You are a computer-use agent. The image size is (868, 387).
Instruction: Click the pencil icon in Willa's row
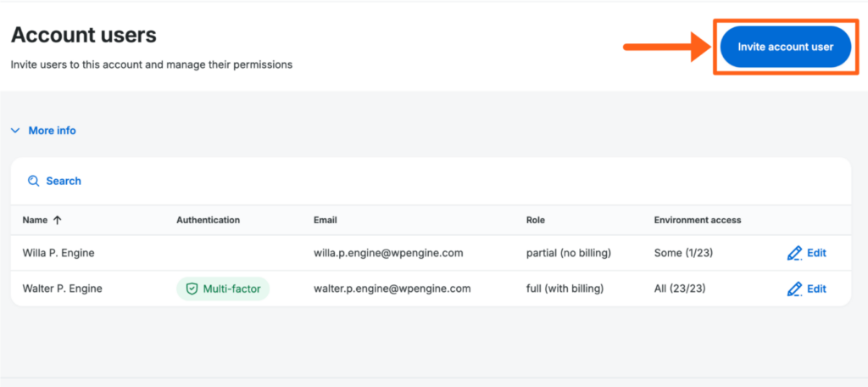[x=794, y=254]
